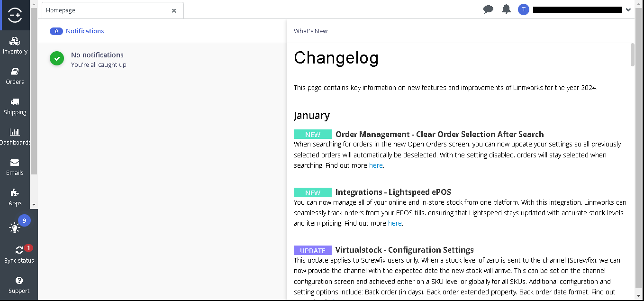Click the sidebar menu scrollbar thumb

[x=34, y=91]
